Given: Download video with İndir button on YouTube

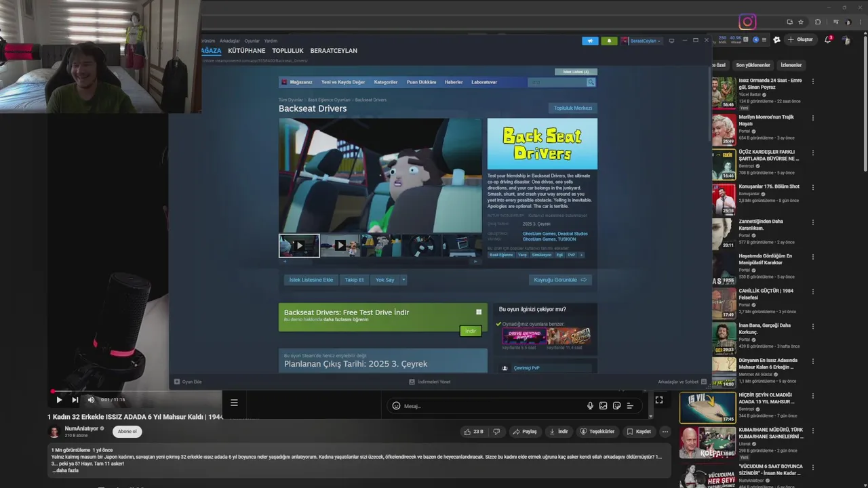Looking at the screenshot, I should [x=558, y=432].
